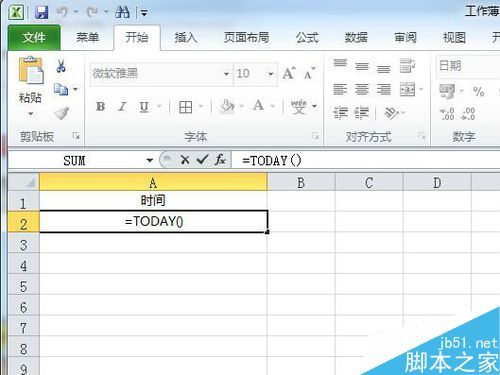Click the fx Insert Function button
This screenshot has height=375, width=500.
click(x=220, y=160)
